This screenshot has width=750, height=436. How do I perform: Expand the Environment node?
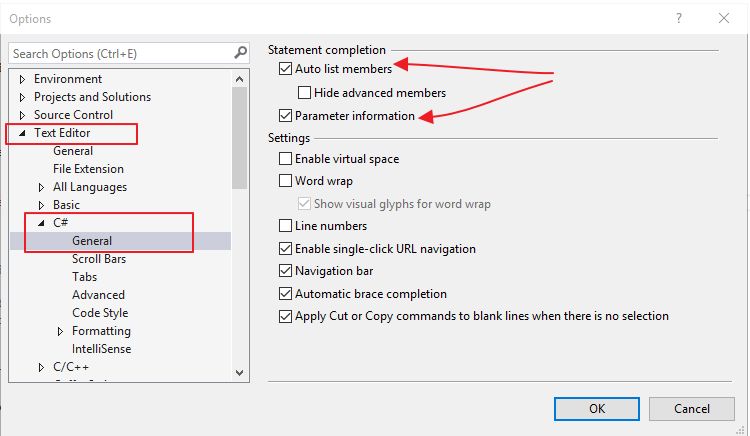[x=22, y=79]
